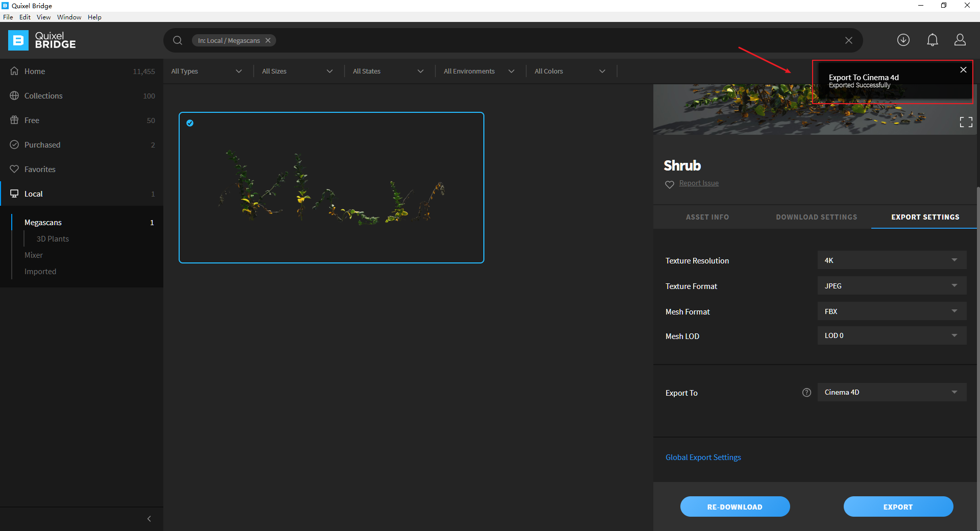
Task: Open the Help menu
Action: coord(94,17)
